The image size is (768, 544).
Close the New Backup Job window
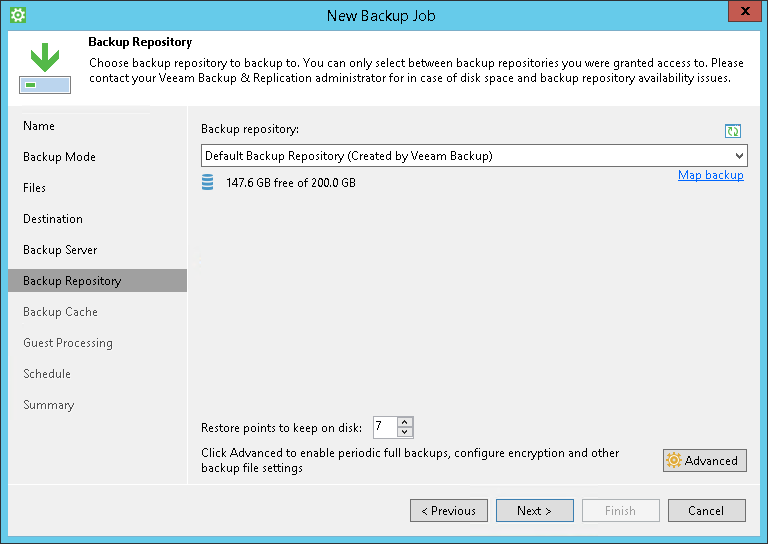click(x=744, y=11)
